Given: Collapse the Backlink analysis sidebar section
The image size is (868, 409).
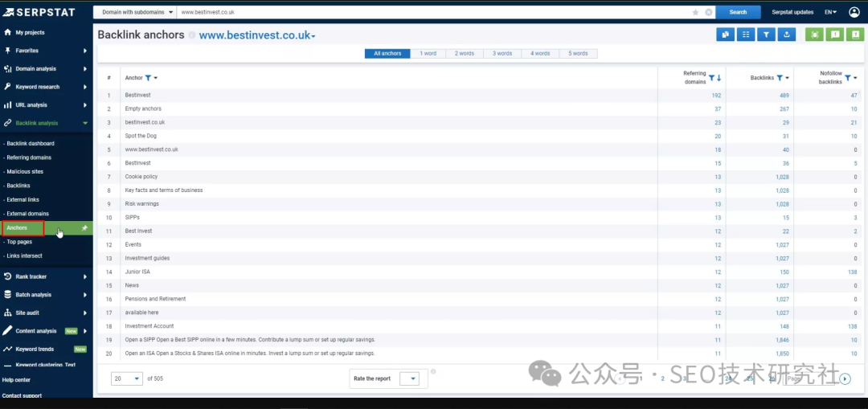Looking at the screenshot, I should [84, 123].
